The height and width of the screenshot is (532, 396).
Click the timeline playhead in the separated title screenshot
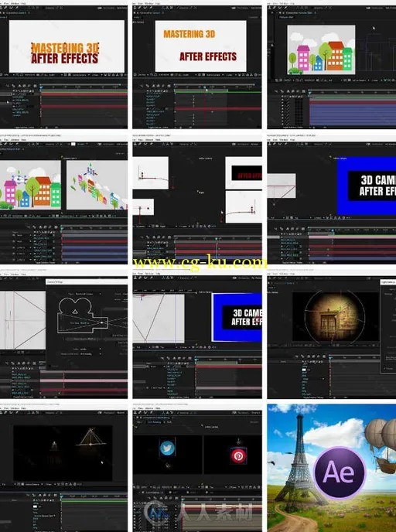pyautogui.click(x=205, y=87)
